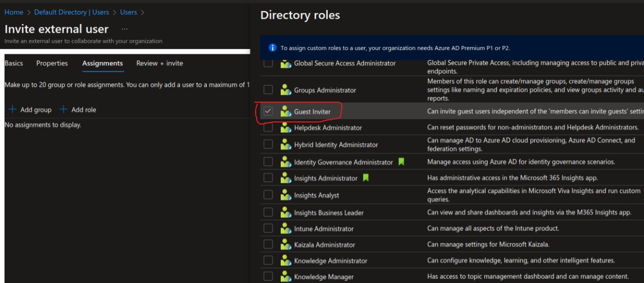The width and height of the screenshot is (644, 283).
Task: Check the Identity Governance Administrator checkbox
Action: click(x=268, y=162)
